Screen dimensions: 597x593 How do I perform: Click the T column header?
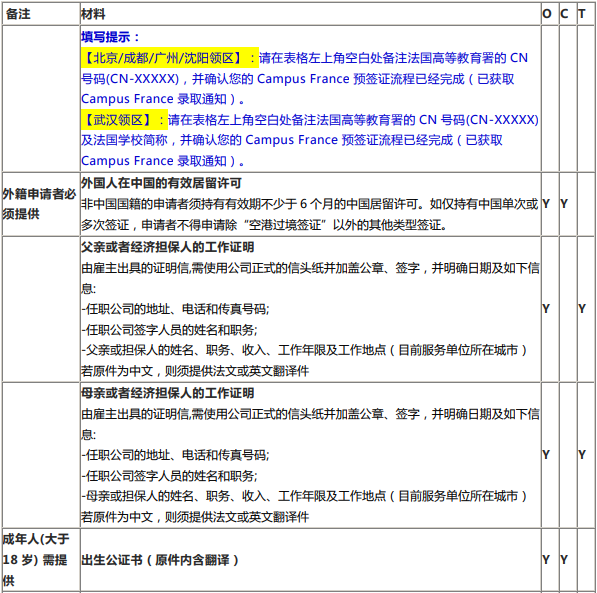581,14
